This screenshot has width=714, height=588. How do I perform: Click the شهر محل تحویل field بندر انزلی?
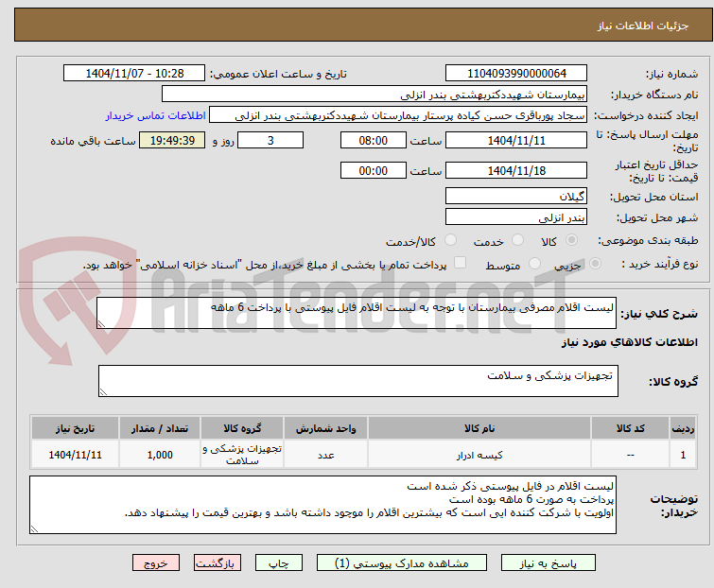coord(516,217)
